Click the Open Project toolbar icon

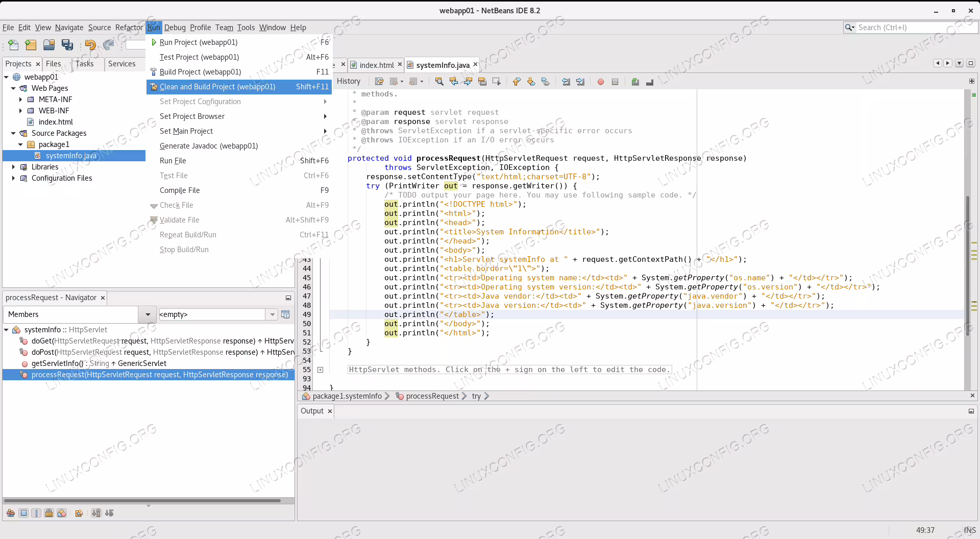click(x=49, y=45)
